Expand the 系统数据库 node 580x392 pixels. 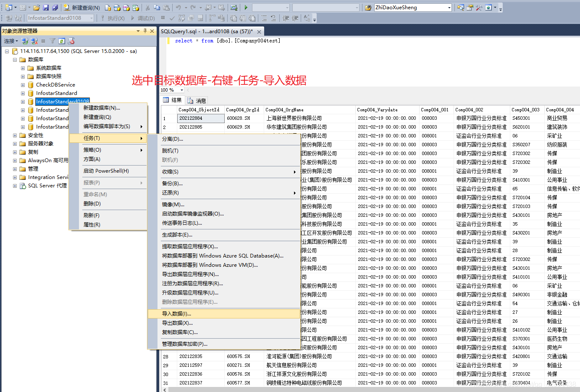click(x=23, y=68)
